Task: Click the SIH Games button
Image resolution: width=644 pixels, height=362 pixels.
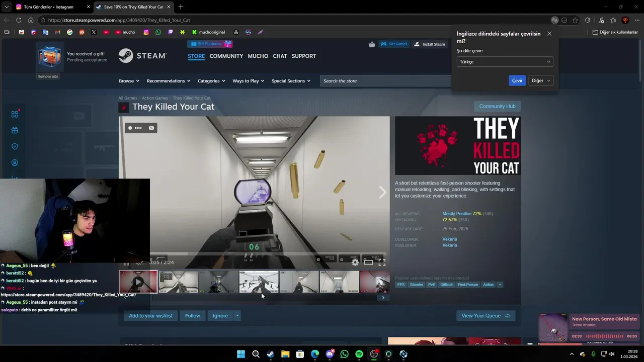Action: (x=394, y=44)
